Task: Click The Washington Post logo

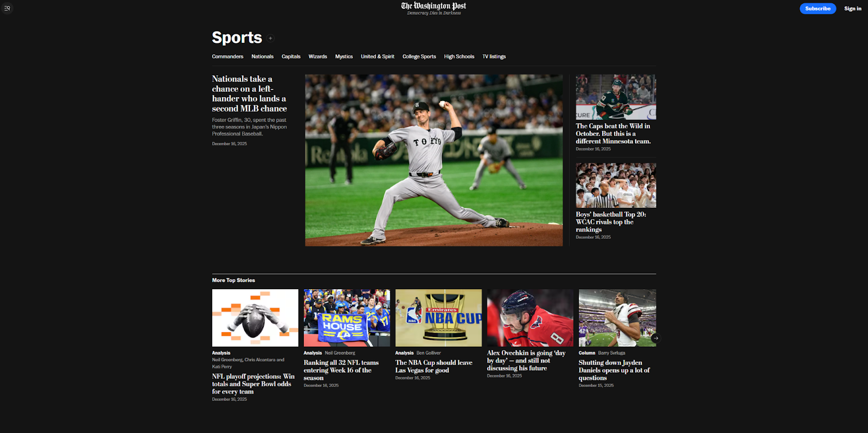Action: (433, 6)
